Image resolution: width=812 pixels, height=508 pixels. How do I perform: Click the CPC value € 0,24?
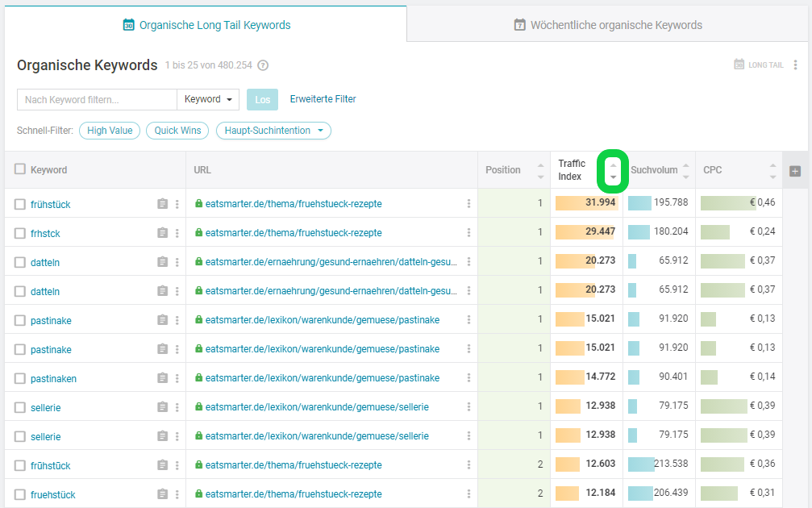[x=762, y=231]
